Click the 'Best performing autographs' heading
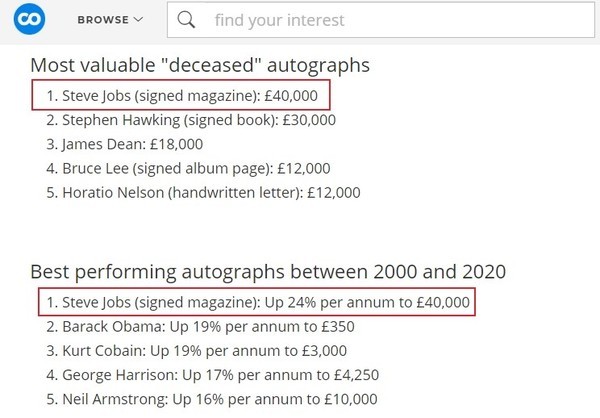Viewport: 600px width, 418px height. (x=268, y=272)
